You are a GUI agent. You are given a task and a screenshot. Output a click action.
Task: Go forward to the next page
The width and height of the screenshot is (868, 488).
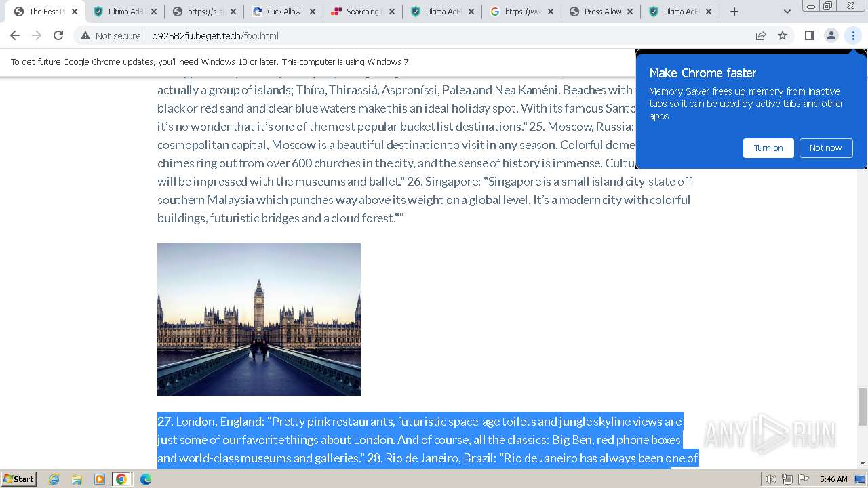tap(37, 36)
